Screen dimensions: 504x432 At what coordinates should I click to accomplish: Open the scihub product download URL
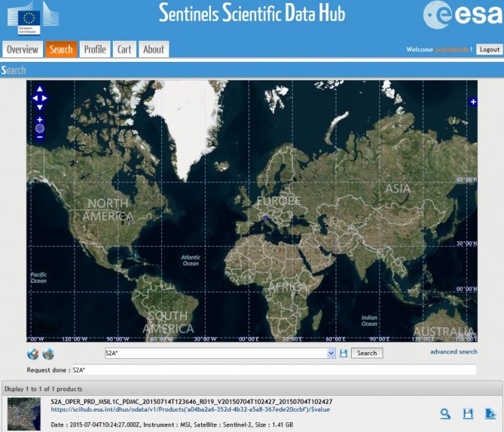[x=191, y=409]
